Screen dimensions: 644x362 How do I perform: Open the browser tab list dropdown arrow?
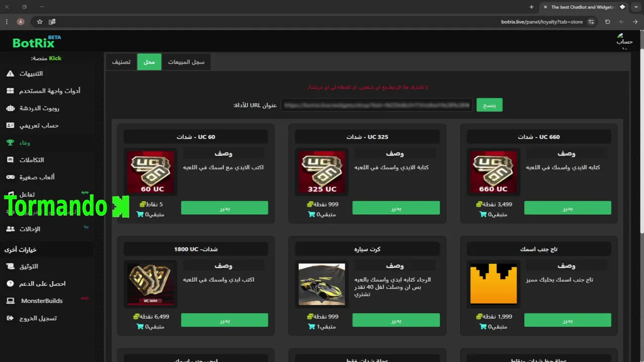[x=636, y=7]
